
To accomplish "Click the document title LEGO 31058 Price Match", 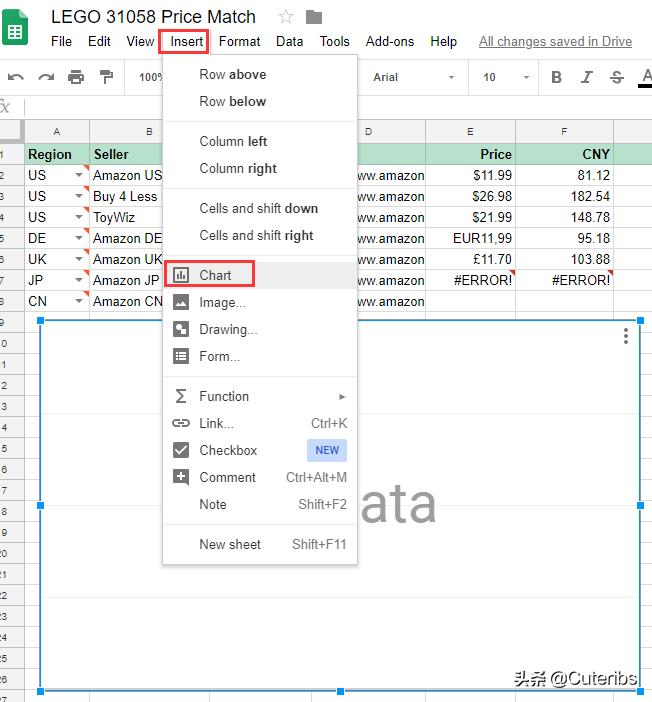I will pos(153,17).
